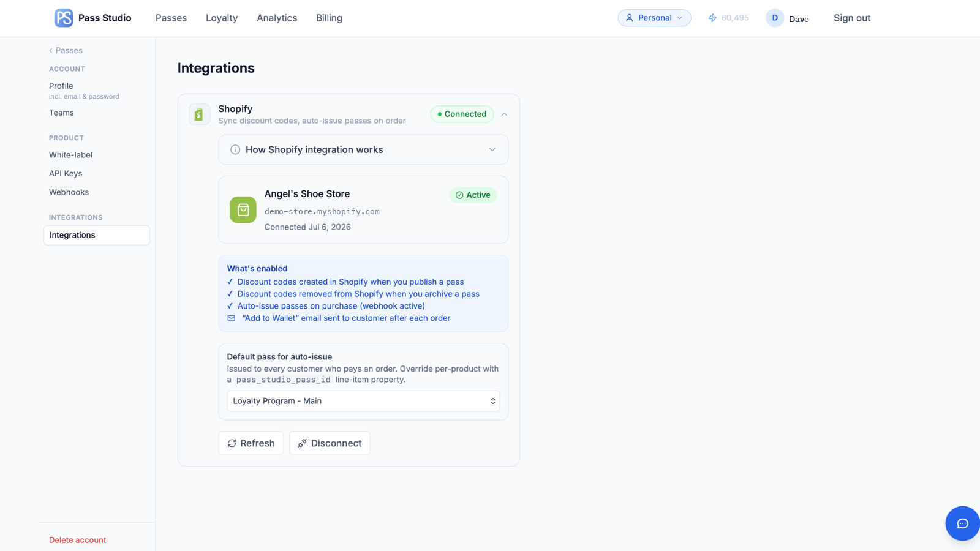Click the Shopify bag logo icon

pyautogui.click(x=199, y=114)
